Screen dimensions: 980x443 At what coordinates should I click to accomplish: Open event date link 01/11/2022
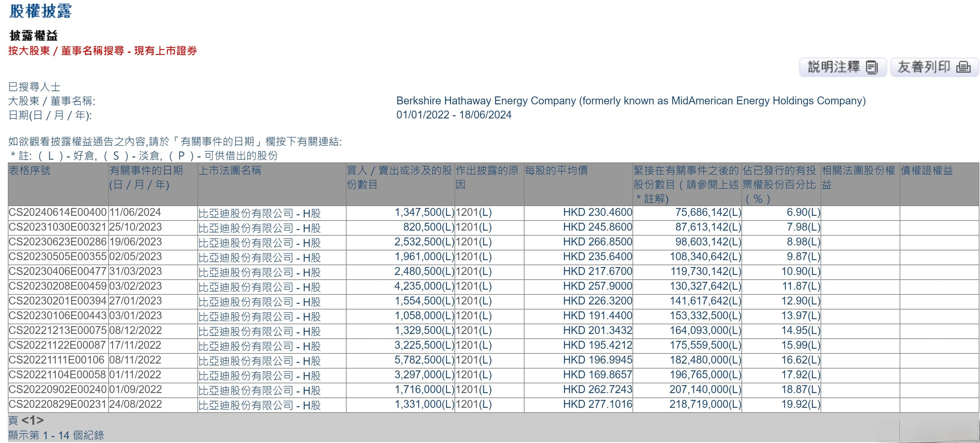(135, 375)
